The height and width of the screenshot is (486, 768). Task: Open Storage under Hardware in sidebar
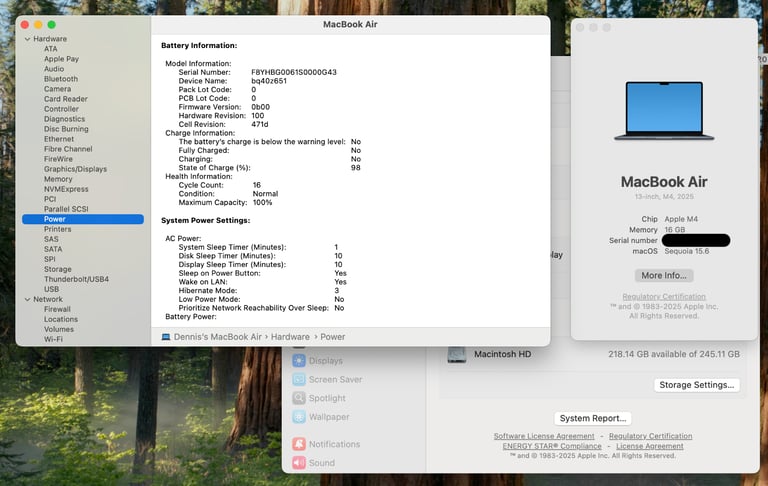(58, 269)
